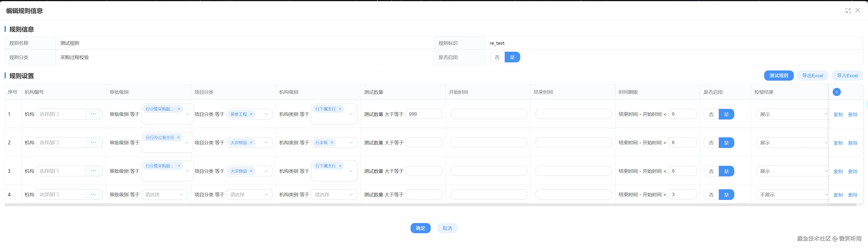Toggle row 1 是否启用 to 否
This screenshot has height=248, width=868.
(x=711, y=115)
